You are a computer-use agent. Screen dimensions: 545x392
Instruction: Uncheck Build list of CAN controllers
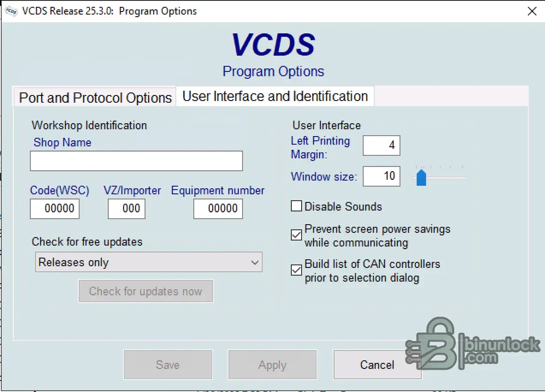(296, 270)
